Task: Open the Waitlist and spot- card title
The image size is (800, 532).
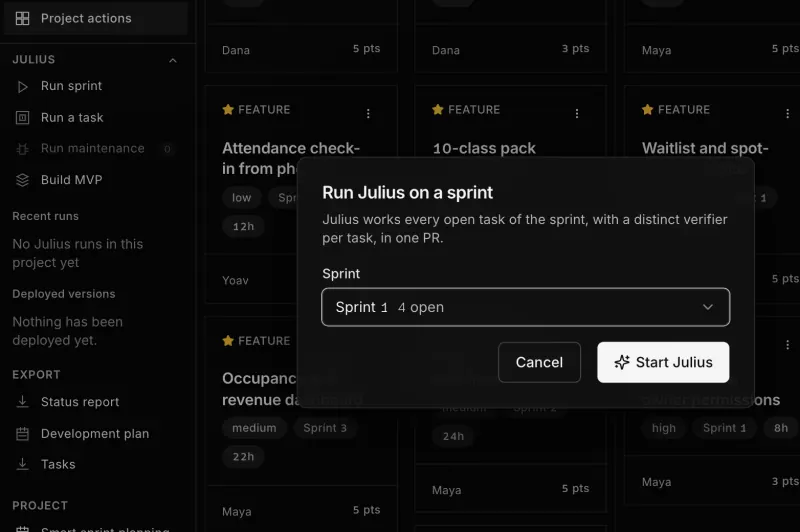Action: click(x=705, y=148)
